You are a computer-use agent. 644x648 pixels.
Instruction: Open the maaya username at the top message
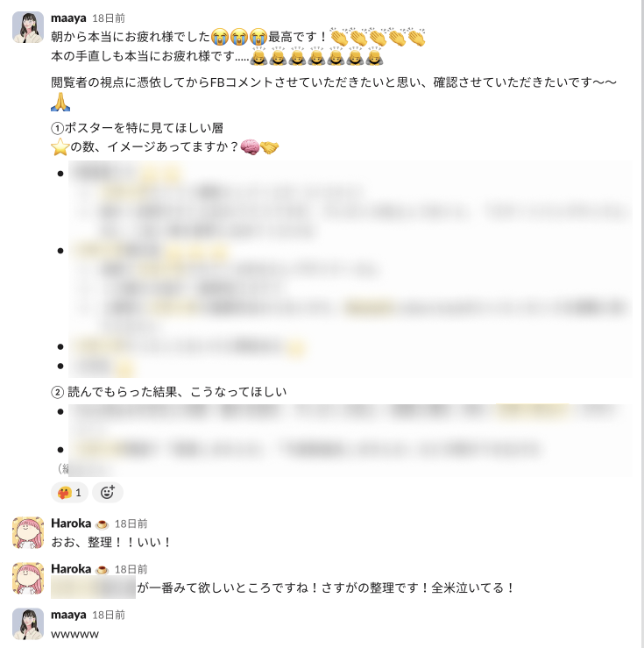(x=68, y=18)
